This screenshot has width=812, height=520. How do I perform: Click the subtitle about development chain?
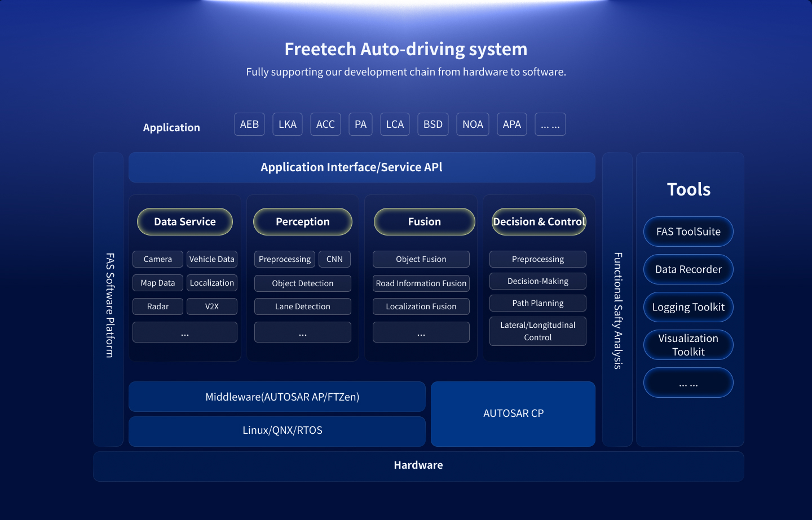tap(406, 72)
